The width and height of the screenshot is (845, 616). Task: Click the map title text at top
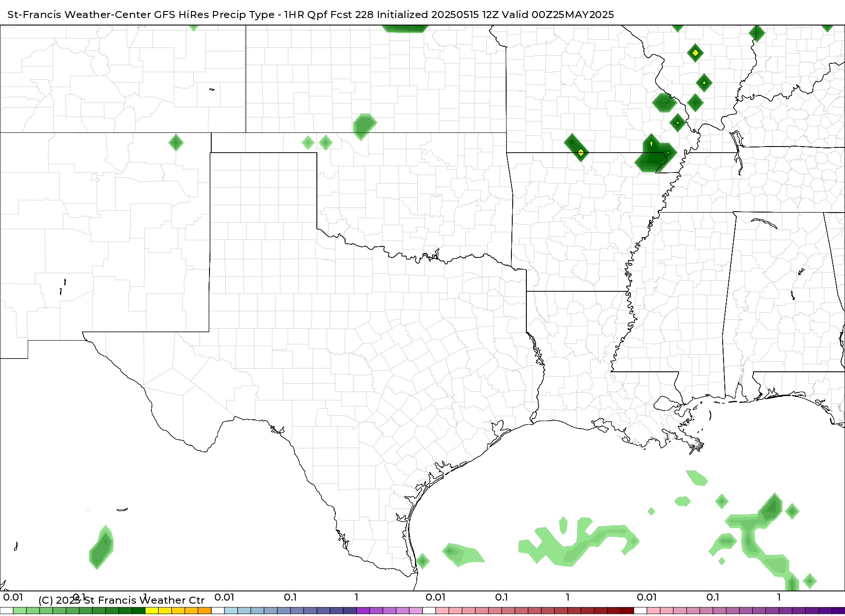(310, 15)
